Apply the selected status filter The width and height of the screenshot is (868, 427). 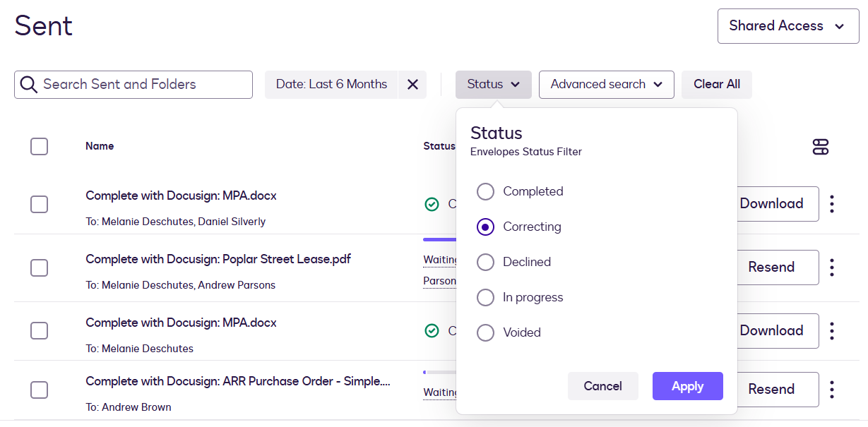tap(687, 386)
